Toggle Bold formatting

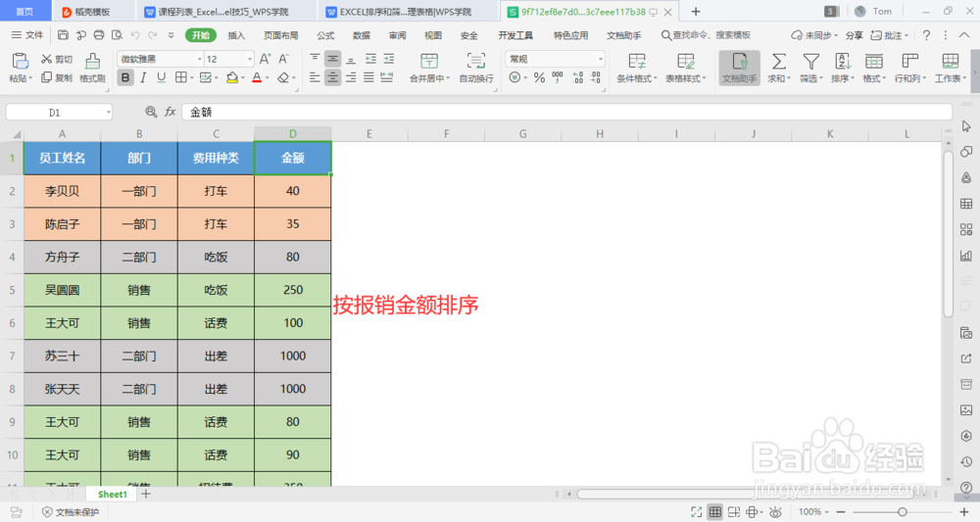(x=125, y=77)
